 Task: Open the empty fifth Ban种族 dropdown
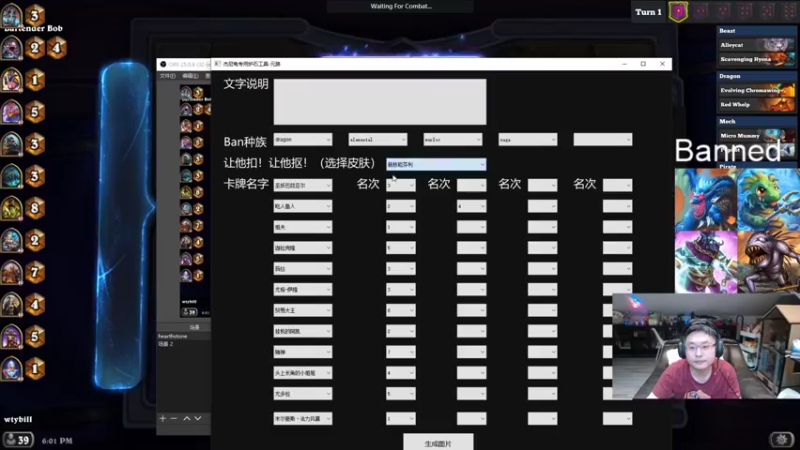coord(603,139)
